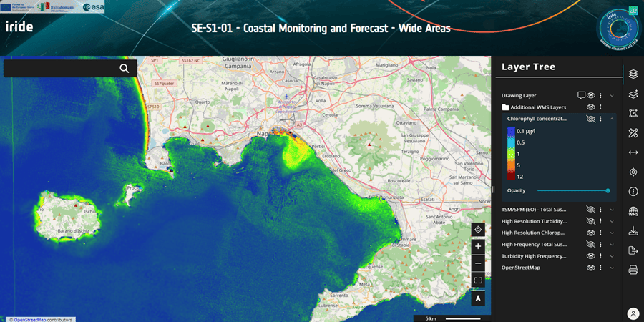The height and width of the screenshot is (322, 644).
Task: Show the TSM/SPM (EO) layer
Action: (x=590, y=210)
